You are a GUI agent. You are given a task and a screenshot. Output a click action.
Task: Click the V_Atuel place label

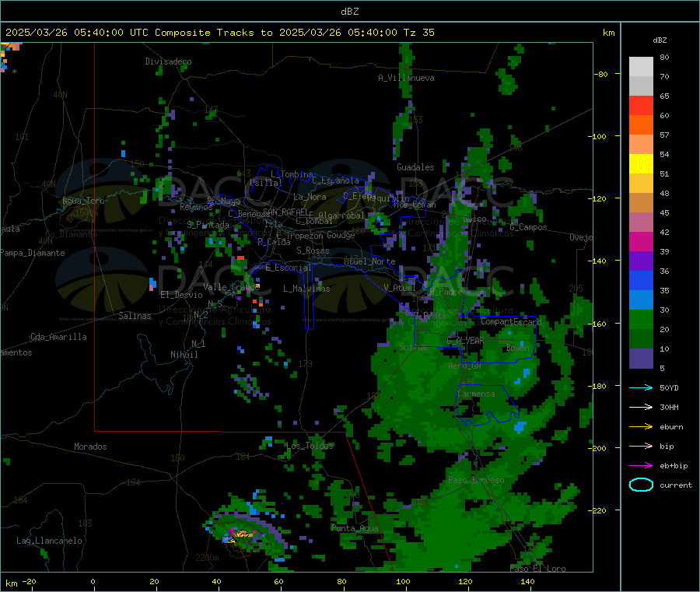tap(400, 288)
